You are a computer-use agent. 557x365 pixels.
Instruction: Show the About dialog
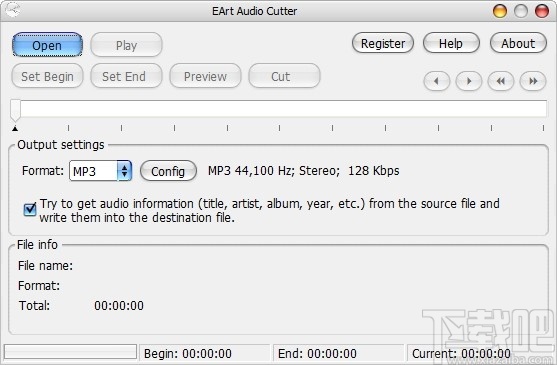coord(518,43)
